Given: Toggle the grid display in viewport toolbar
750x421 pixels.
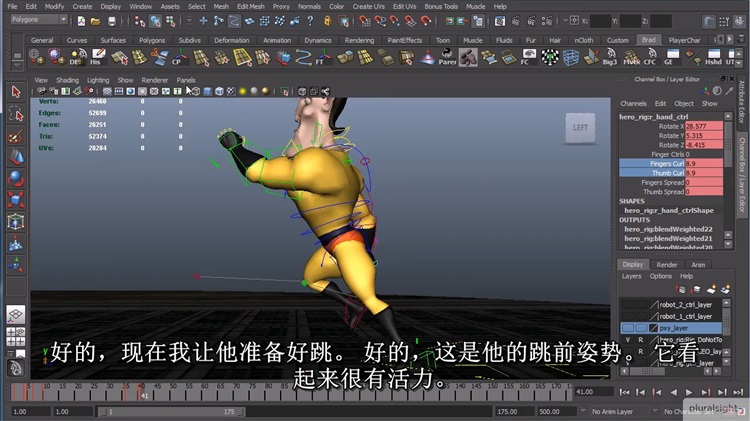Looking at the screenshot, I should (107, 91).
